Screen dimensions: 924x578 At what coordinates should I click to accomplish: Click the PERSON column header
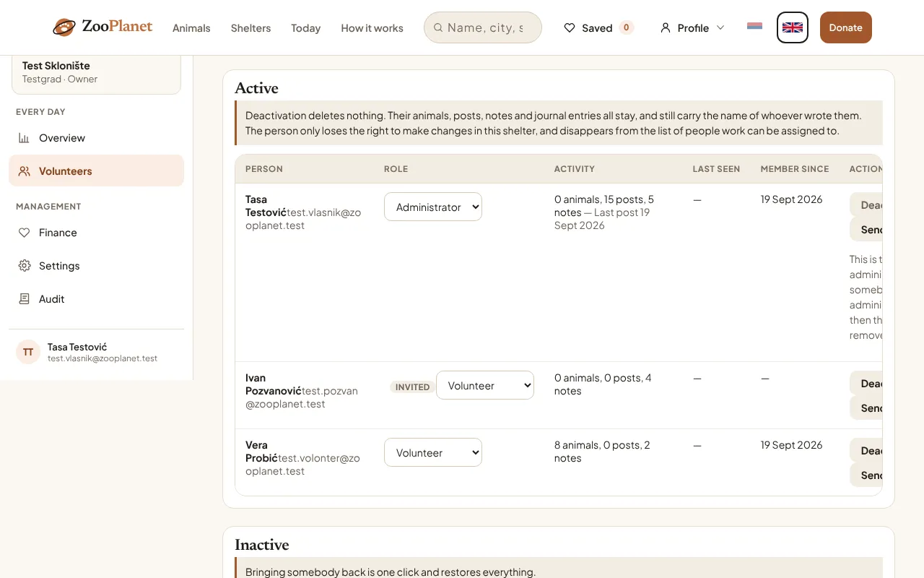(264, 169)
